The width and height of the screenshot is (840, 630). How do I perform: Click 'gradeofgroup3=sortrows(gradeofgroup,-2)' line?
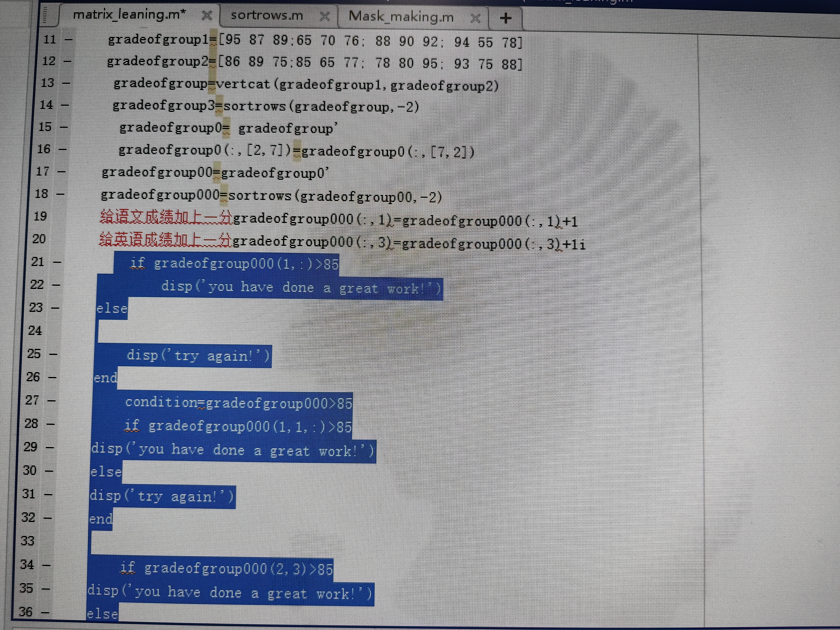(265, 106)
